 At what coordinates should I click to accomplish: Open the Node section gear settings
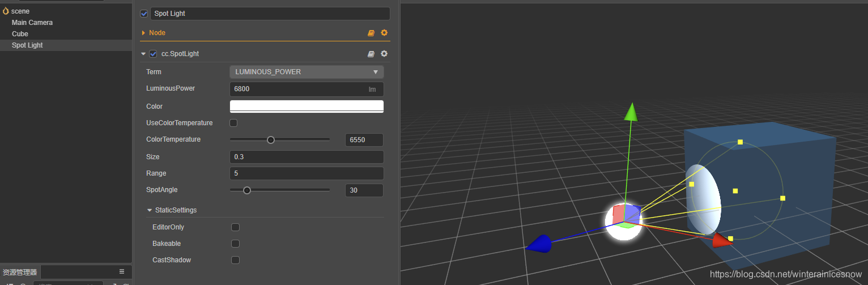[384, 33]
